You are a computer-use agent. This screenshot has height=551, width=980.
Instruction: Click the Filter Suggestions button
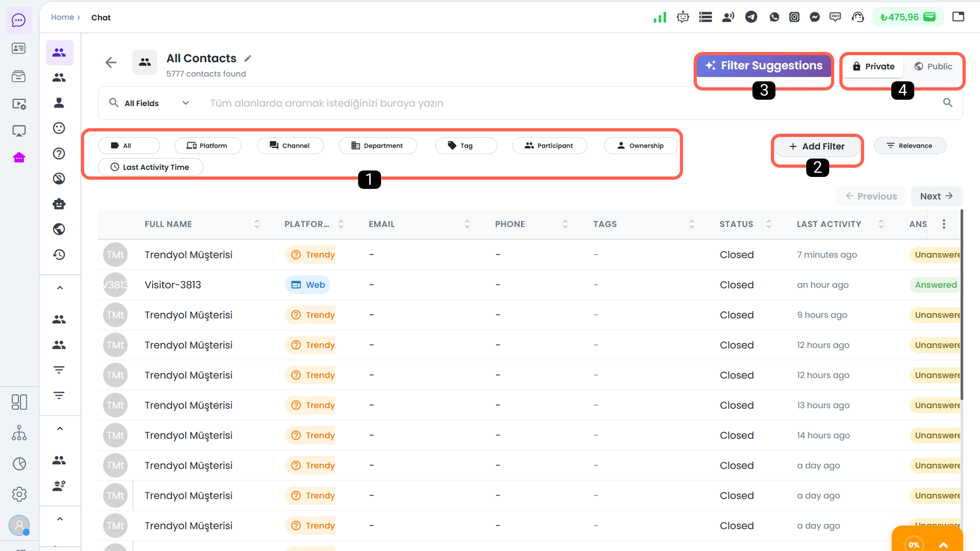click(x=764, y=66)
